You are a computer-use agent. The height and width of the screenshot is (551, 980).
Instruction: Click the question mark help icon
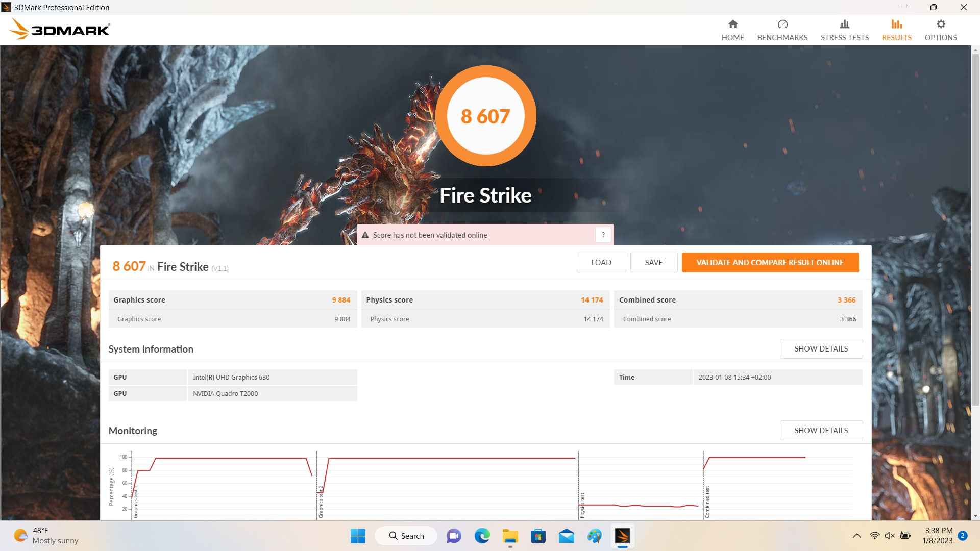tap(603, 235)
